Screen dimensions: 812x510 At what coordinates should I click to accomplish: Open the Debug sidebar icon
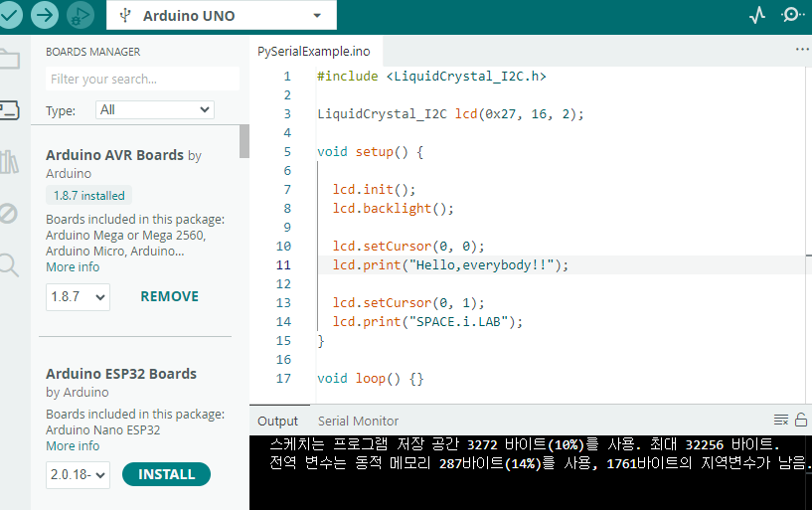pyautogui.click(x=8, y=214)
